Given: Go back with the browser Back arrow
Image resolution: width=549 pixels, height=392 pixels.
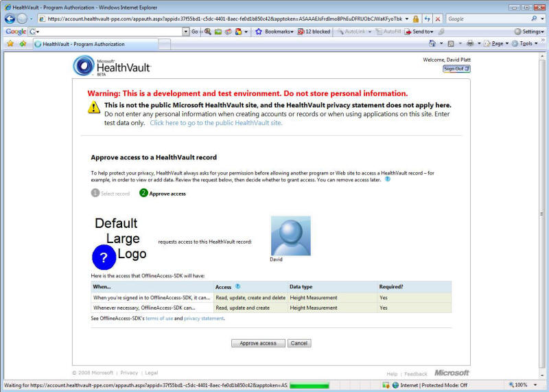Looking at the screenshot, I should (x=10, y=19).
